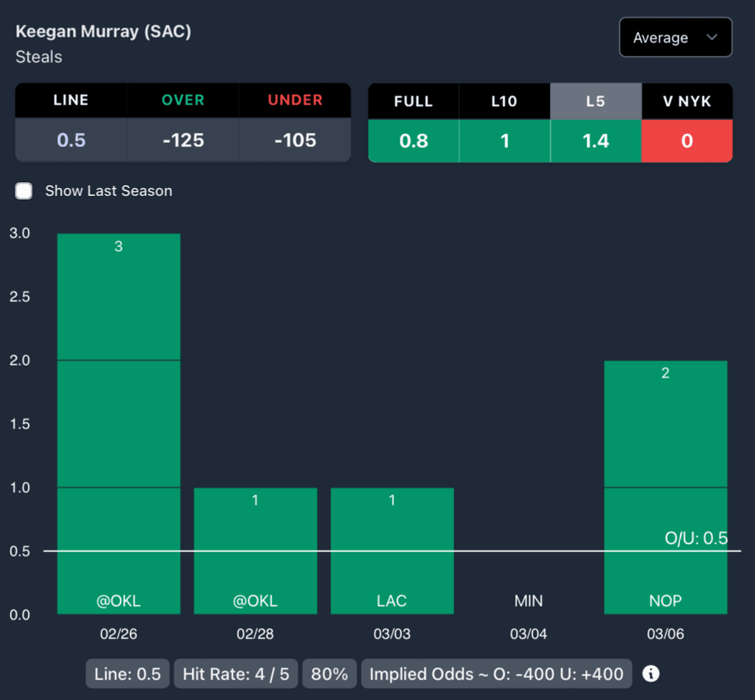This screenshot has width=755, height=700.
Task: Click the 02/26 @OKL bar showing 3
Action: [x=119, y=424]
